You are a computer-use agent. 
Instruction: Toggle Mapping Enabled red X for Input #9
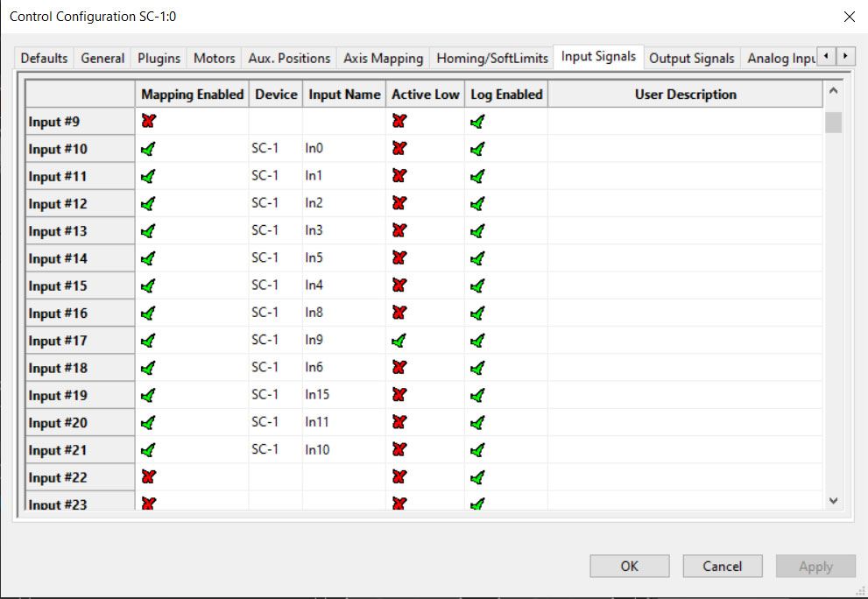[148, 122]
